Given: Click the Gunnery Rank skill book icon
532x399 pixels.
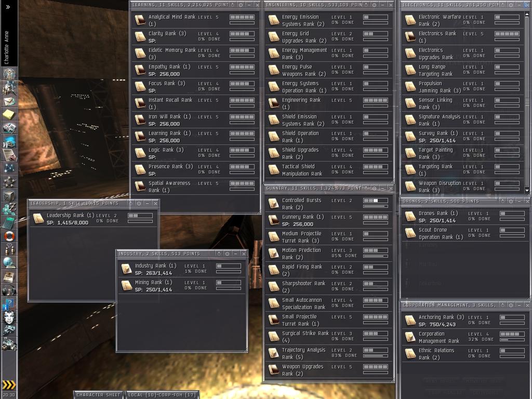Looking at the screenshot, I should tap(274, 220).
